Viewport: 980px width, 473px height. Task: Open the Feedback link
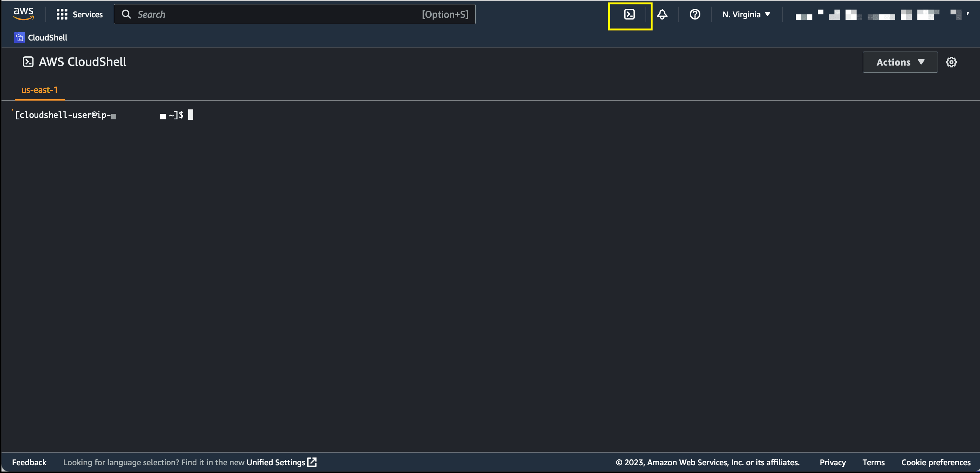(29, 462)
